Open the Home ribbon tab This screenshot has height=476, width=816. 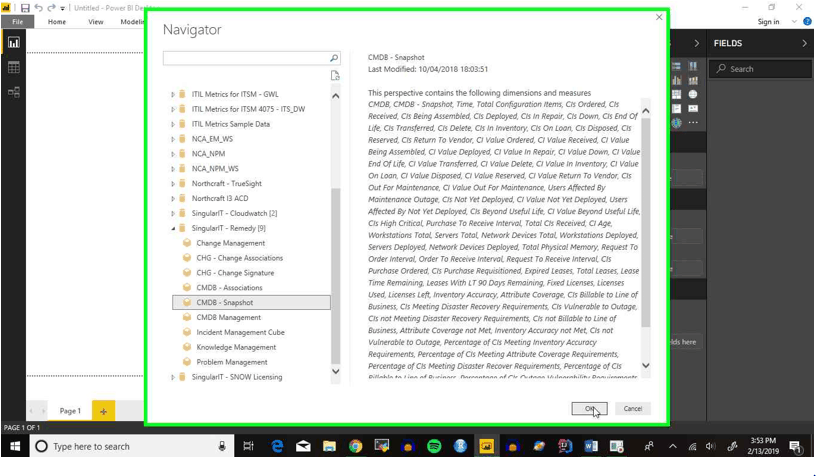point(57,22)
